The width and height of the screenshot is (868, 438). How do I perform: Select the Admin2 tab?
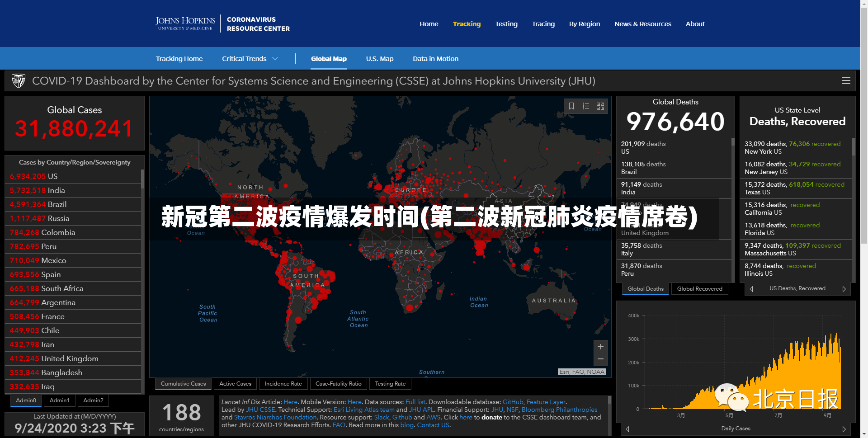pos(93,400)
